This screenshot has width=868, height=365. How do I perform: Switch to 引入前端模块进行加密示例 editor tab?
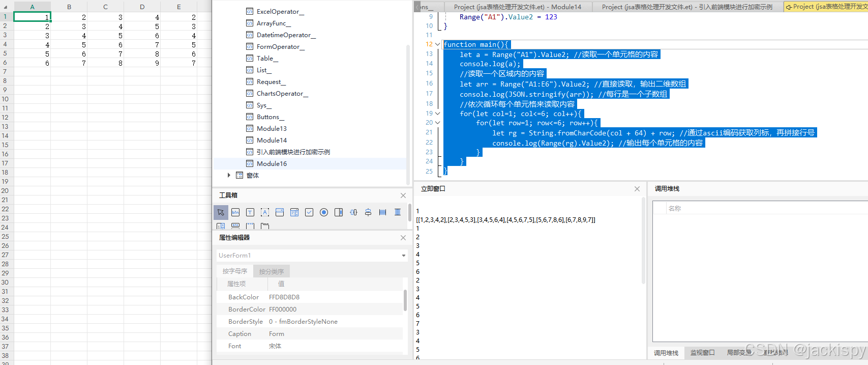click(687, 7)
